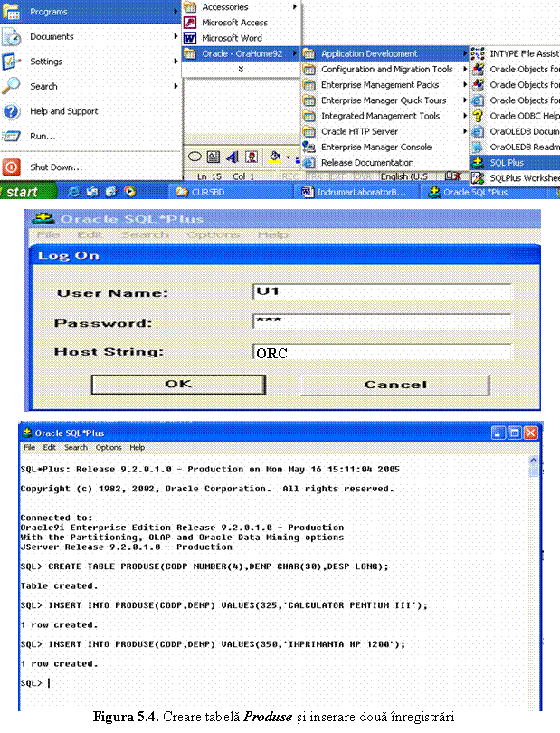Confirm login with OK button
Image resolution: width=560 pixels, height=733 pixels.
pyautogui.click(x=178, y=385)
